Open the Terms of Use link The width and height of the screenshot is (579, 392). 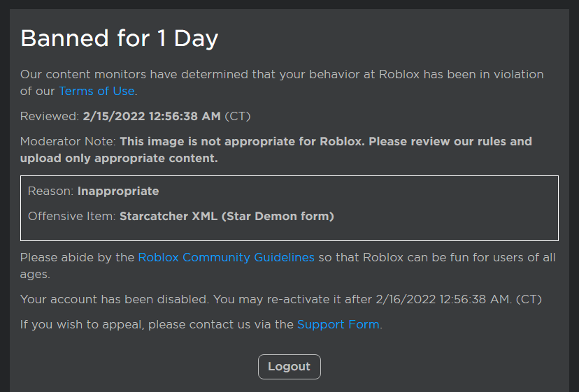(x=96, y=92)
